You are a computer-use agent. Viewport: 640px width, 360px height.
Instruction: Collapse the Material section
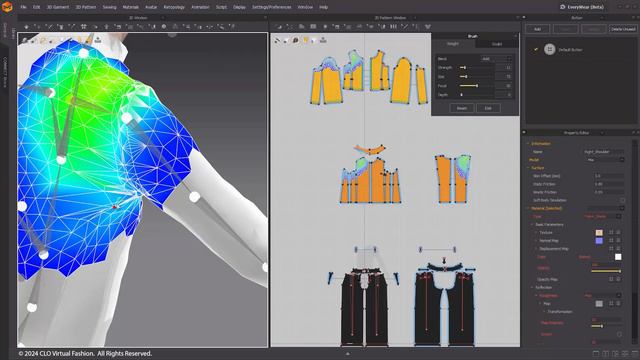(528, 208)
